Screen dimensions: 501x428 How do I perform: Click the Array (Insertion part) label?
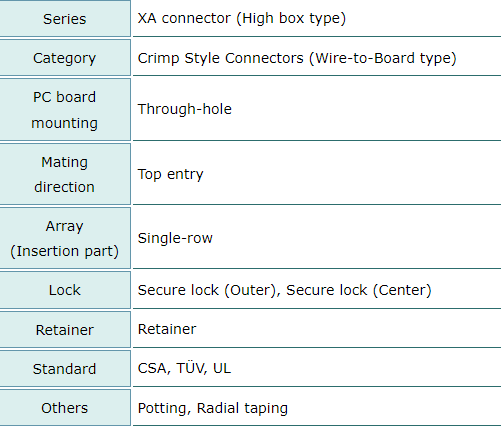point(65,238)
